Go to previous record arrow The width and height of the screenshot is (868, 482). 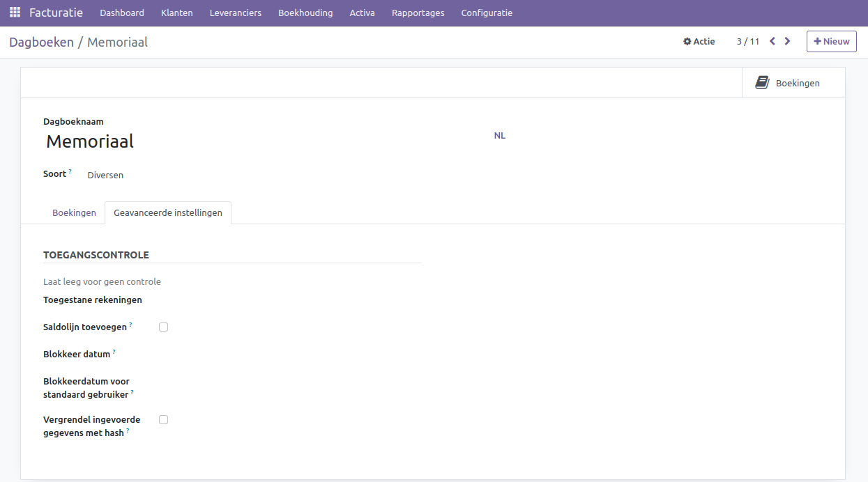(772, 41)
